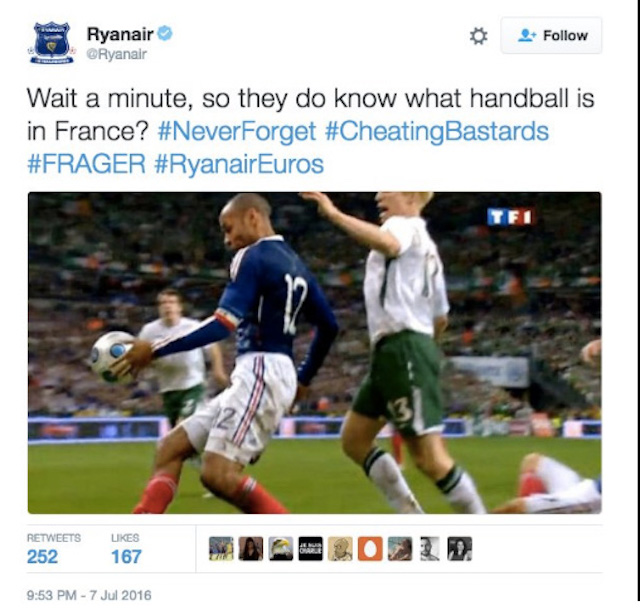Screen dimensions: 640x615
Task: Open the Ryanair display name link
Action: 120,34
